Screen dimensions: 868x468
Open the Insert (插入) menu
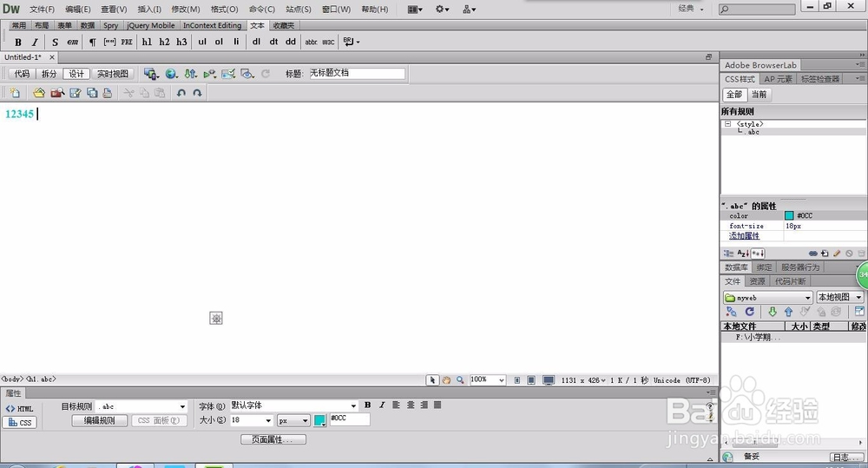click(149, 10)
